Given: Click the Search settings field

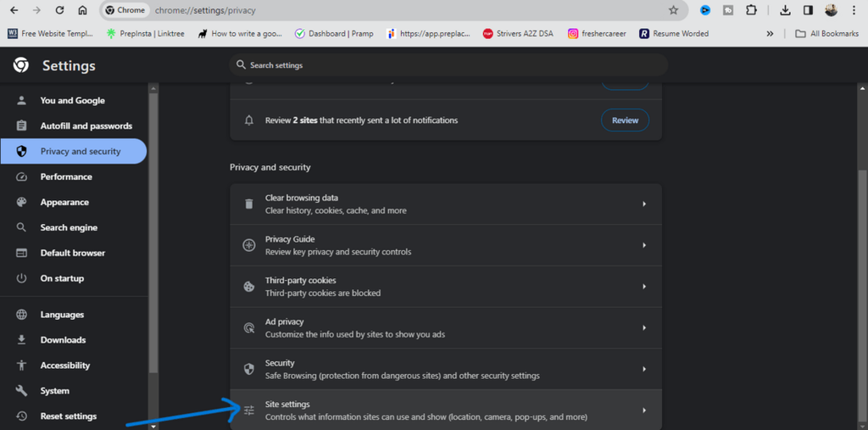Looking at the screenshot, I should click(448, 64).
